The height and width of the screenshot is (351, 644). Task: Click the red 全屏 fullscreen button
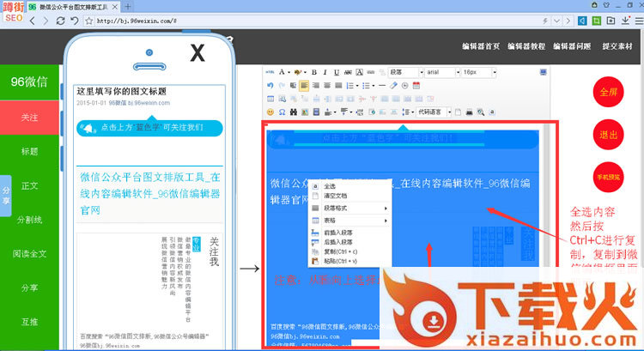608,91
